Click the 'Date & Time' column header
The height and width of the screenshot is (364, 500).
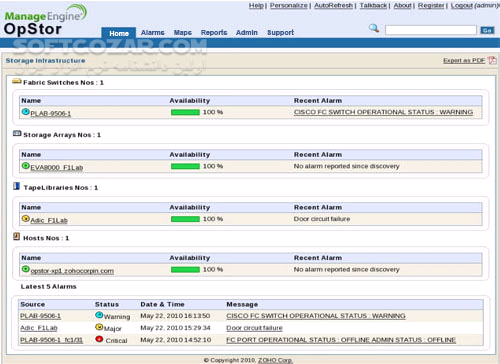162,304
